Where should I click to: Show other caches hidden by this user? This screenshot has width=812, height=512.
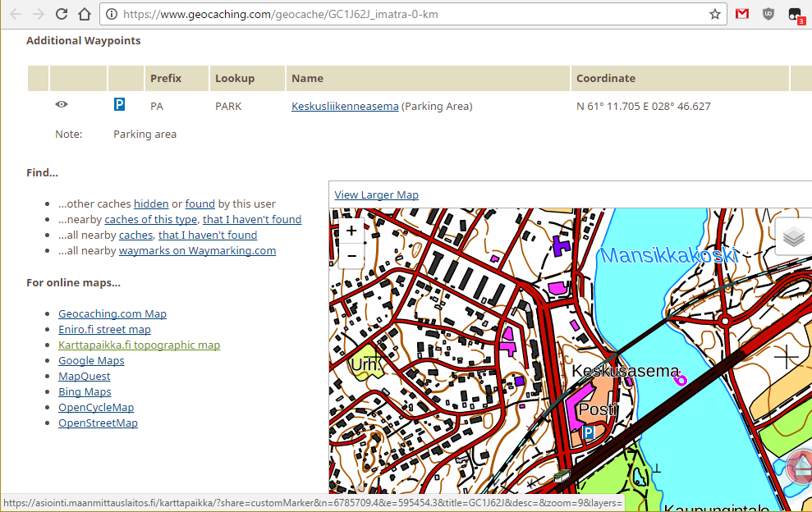click(151, 204)
